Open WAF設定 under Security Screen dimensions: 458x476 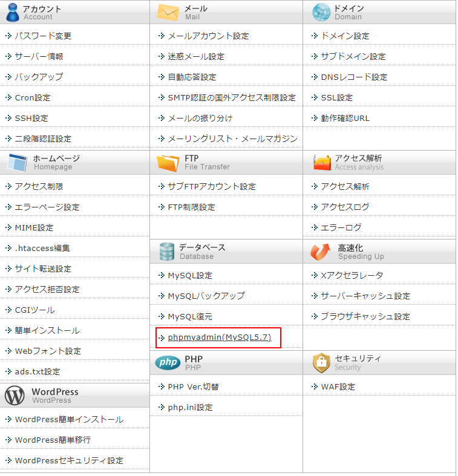(338, 387)
